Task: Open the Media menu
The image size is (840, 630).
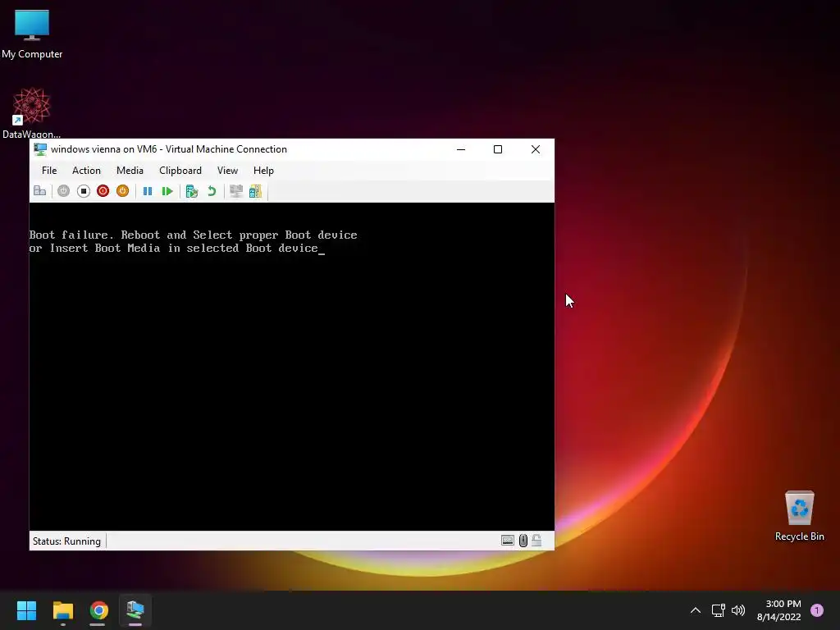Action: click(x=130, y=171)
